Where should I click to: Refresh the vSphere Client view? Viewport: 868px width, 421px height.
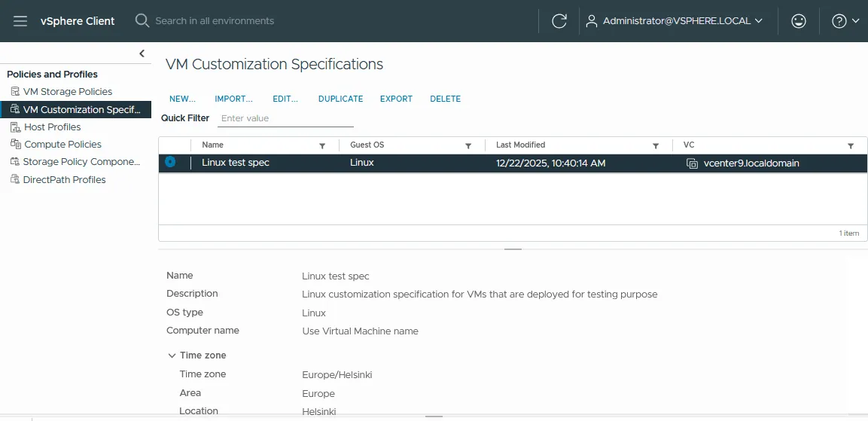(559, 21)
